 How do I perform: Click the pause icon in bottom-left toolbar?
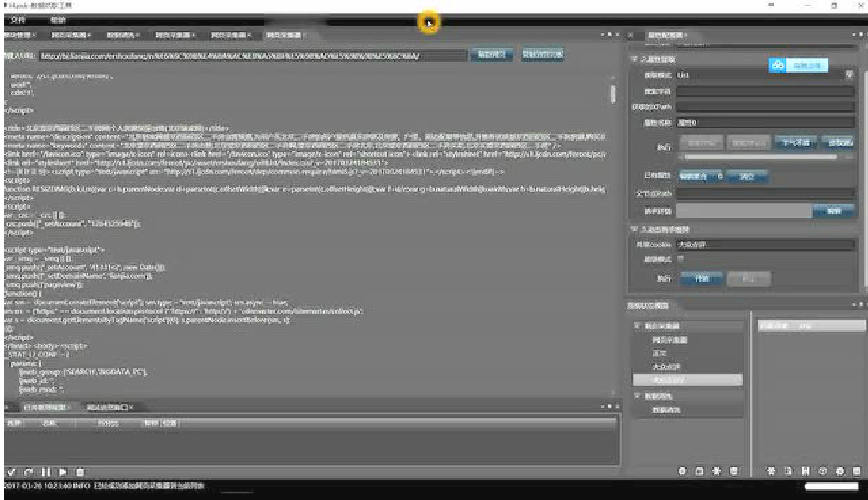[46, 472]
